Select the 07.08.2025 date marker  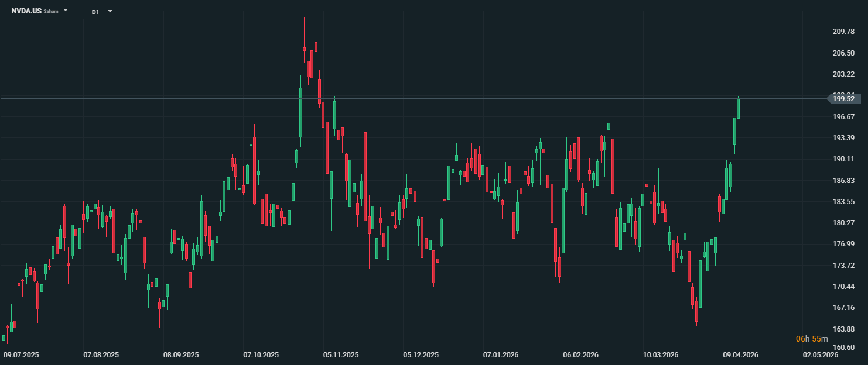101,355
